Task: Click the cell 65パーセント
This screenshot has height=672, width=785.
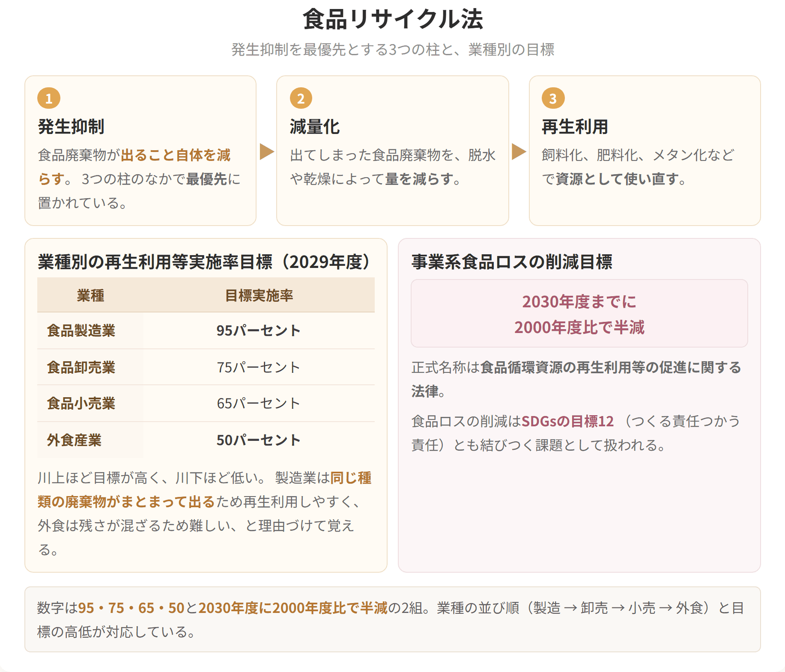Action: 259,404
